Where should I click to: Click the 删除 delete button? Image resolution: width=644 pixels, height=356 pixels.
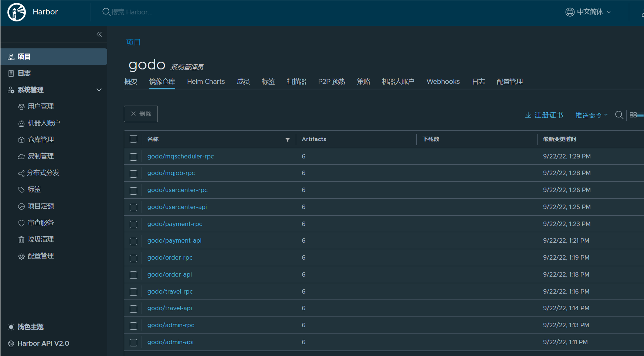coord(141,114)
